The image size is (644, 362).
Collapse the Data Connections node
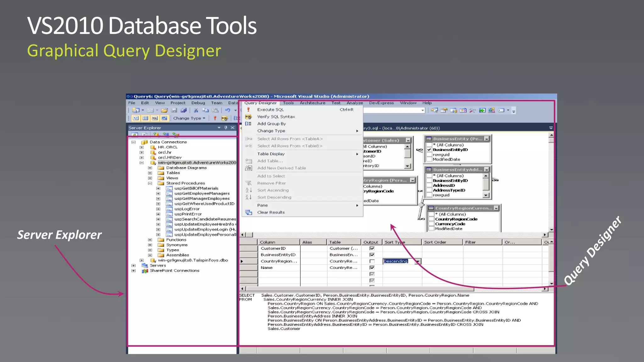point(133,142)
